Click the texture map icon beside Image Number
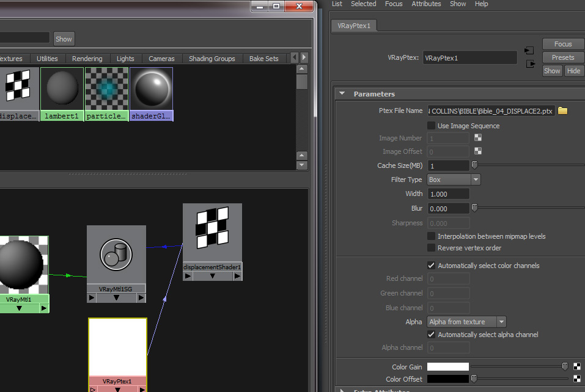 (x=477, y=137)
